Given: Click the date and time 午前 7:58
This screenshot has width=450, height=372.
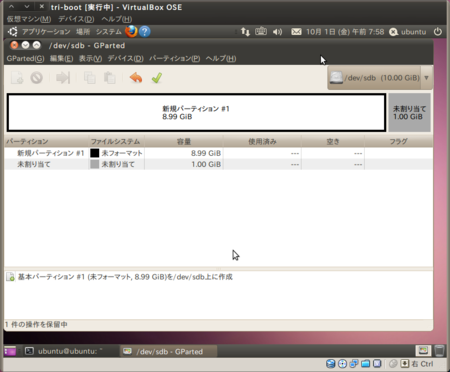Looking at the screenshot, I should (x=345, y=32).
